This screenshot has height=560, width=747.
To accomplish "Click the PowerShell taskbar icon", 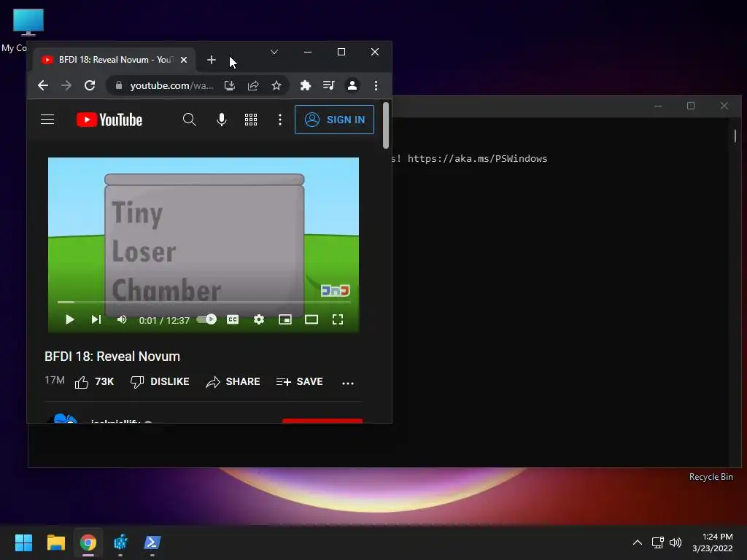I will click(152, 542).
